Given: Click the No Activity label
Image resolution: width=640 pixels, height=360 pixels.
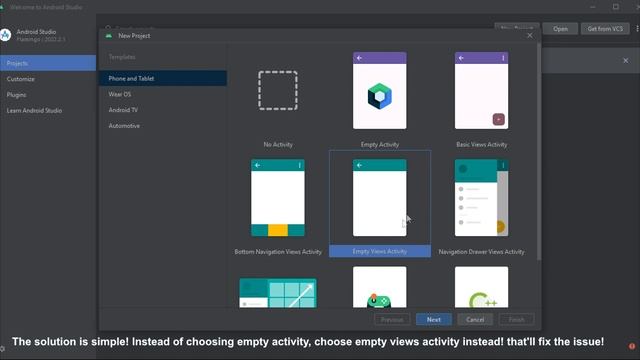Looking at the screenshot, I should 278,144.
